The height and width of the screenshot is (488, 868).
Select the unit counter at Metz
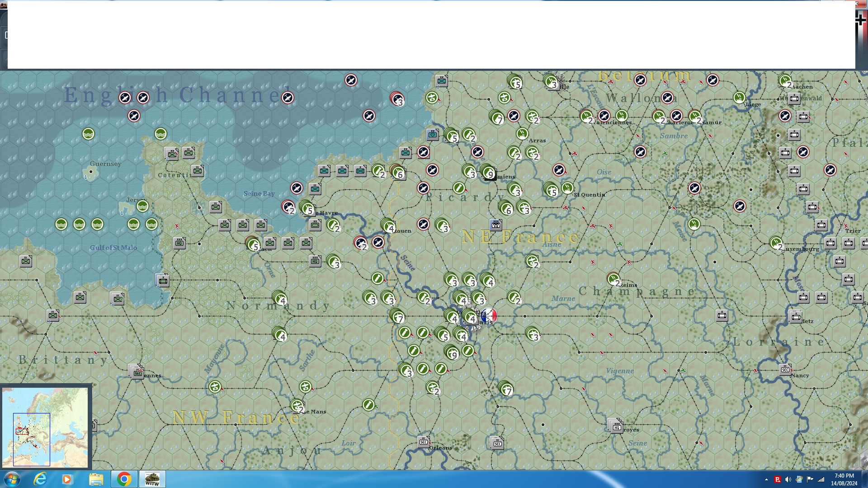point(796,316)
